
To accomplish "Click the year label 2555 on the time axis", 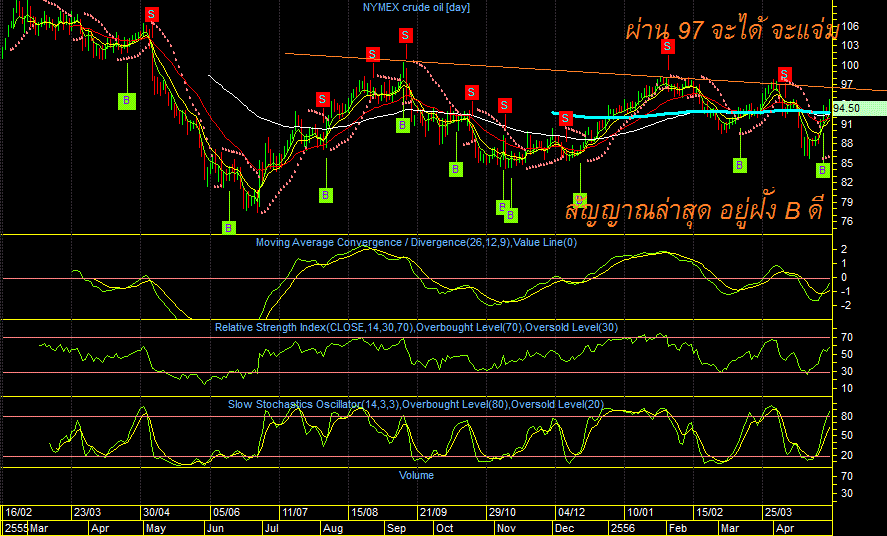I will pyautogui.click(x=16, y=528).
